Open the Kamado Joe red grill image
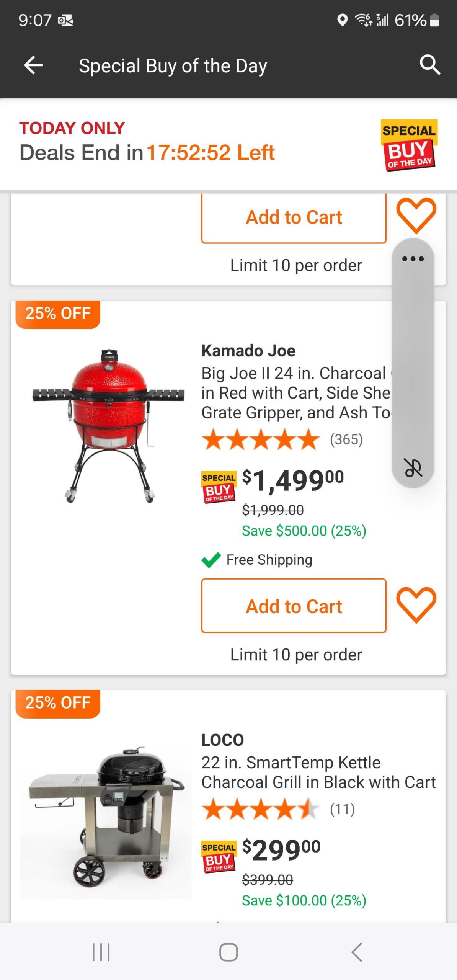 pos(108,425)
